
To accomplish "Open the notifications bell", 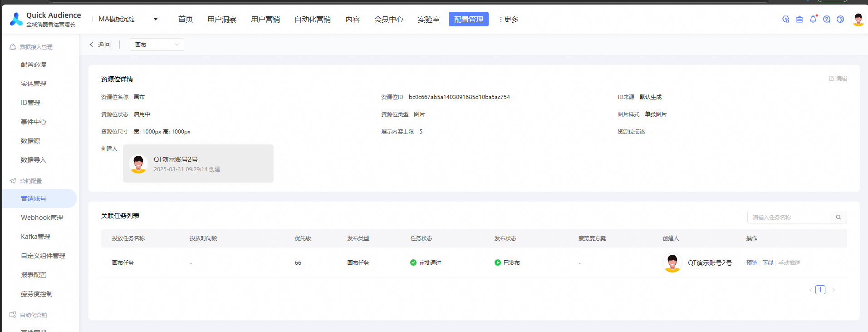I will coord(813,19).
